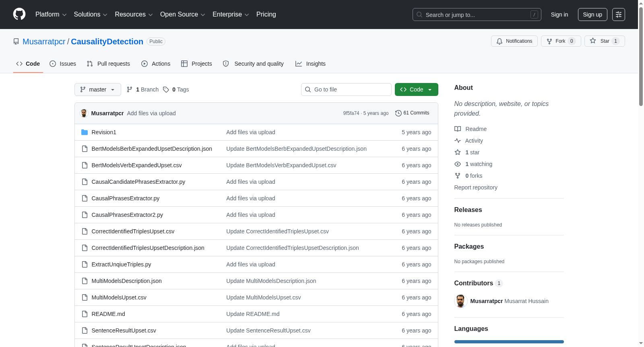
Task: Open the Projects tab
Action: tap(196, 64)
